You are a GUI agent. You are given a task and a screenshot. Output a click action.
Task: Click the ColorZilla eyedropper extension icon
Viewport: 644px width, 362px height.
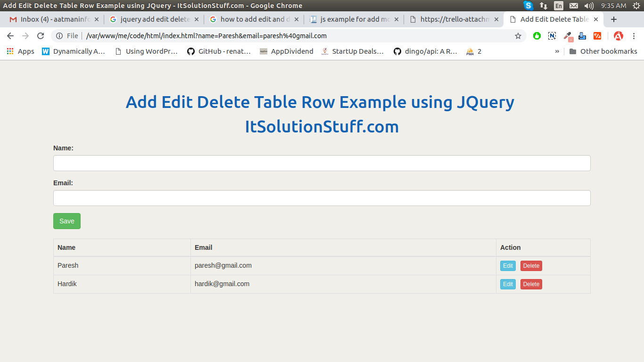pos(567,36)
